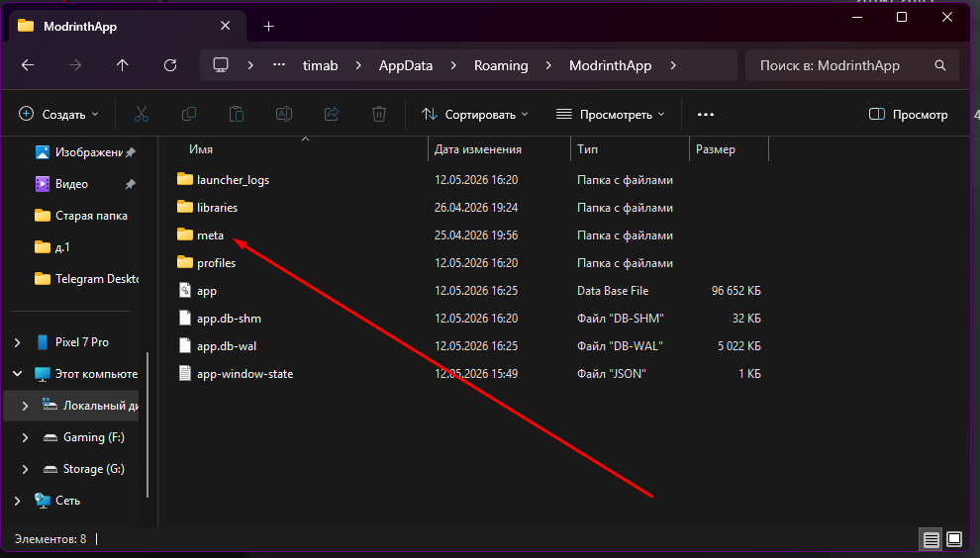Open the Просмотреть view dropdown

pyautogui.click(x=611, y=115)
